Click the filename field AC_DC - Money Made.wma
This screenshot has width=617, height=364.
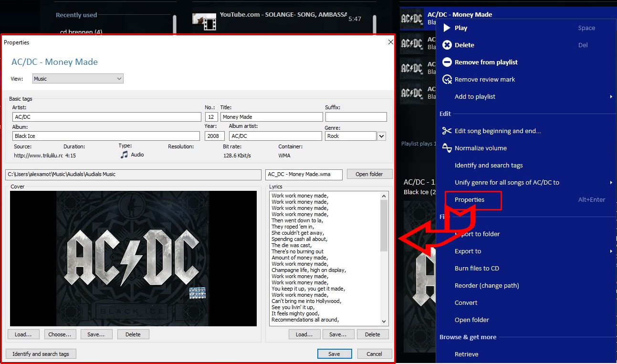[x=304, y=175]
